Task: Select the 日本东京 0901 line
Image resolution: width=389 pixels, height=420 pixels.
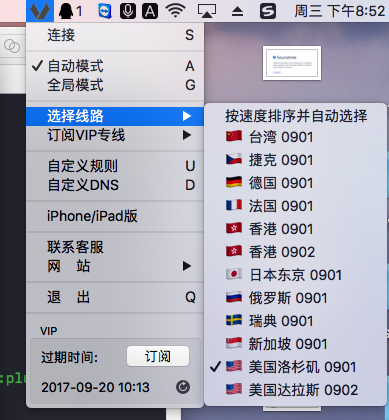Action: click(x=296, y=275)
